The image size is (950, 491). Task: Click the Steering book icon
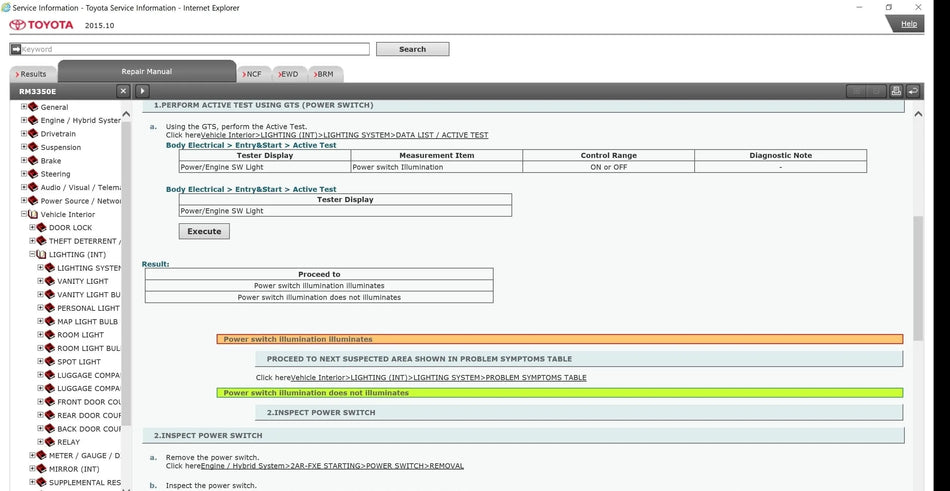[32, 174]
